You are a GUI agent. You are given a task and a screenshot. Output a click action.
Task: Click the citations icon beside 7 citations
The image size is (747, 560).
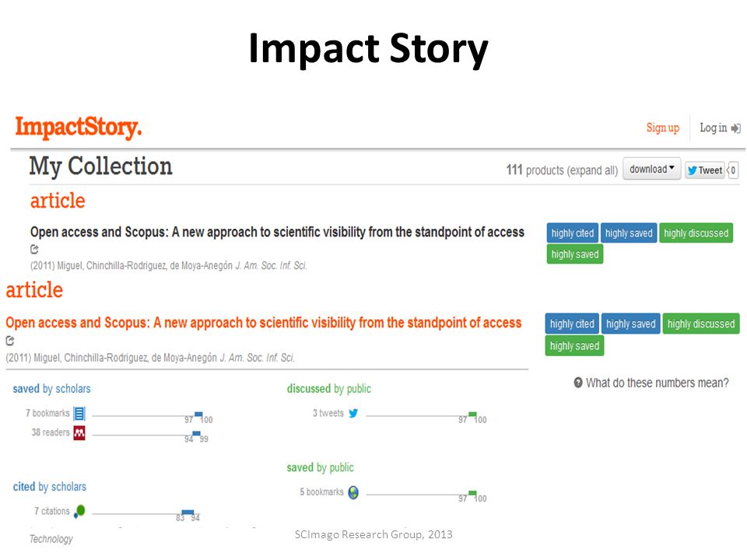(x=79, y=511)
